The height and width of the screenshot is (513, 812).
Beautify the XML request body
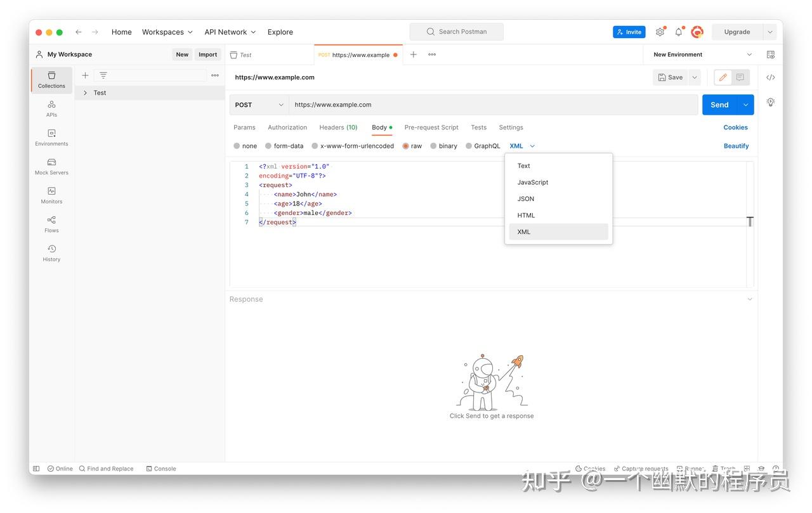click(x=736, y=146)
